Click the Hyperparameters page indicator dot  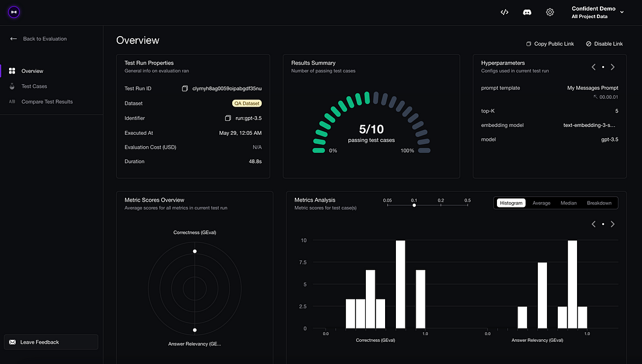603,67
